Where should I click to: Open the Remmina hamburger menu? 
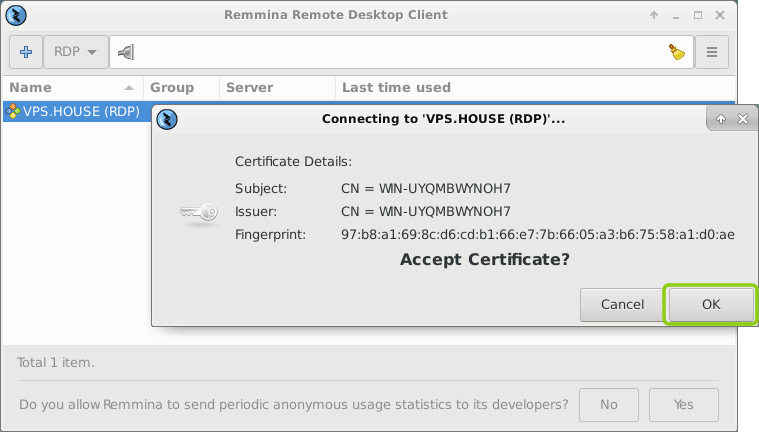pyautogui.click(x=712, y=52)
